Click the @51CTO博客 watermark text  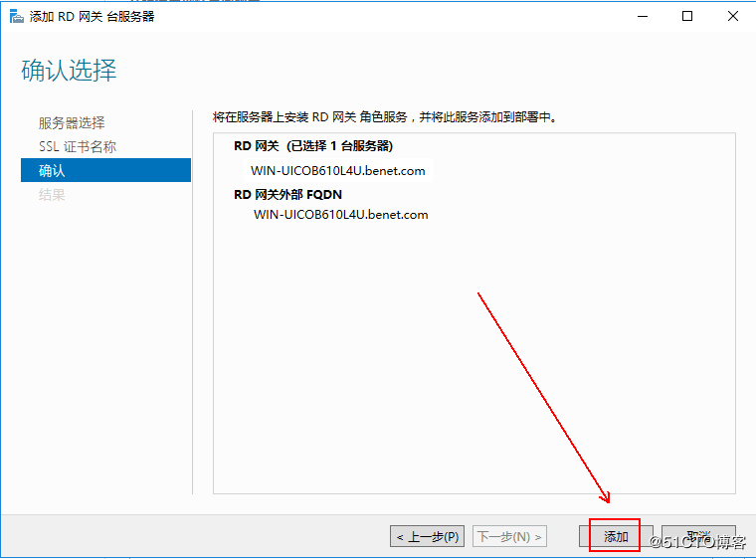tap(697, 542)
